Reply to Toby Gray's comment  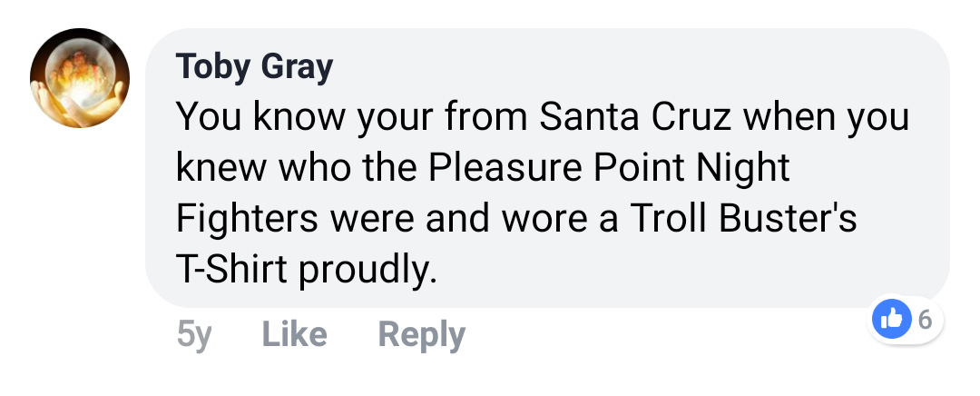click(x=421, y=334)
